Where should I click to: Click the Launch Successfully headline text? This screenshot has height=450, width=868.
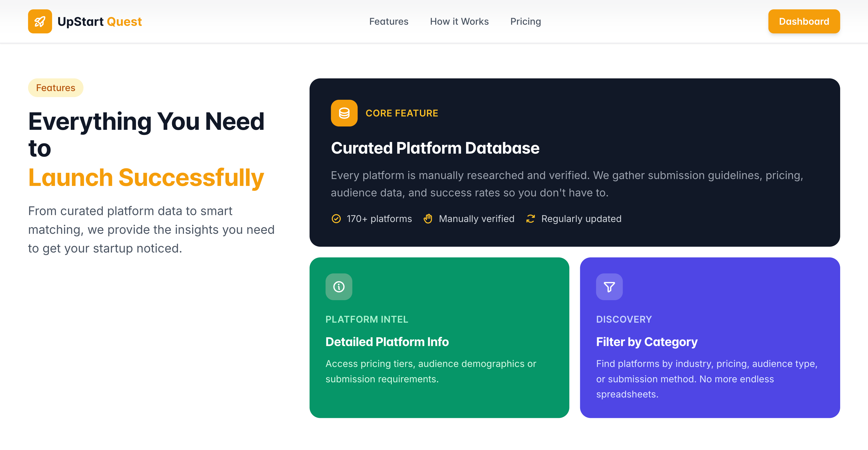146,178
